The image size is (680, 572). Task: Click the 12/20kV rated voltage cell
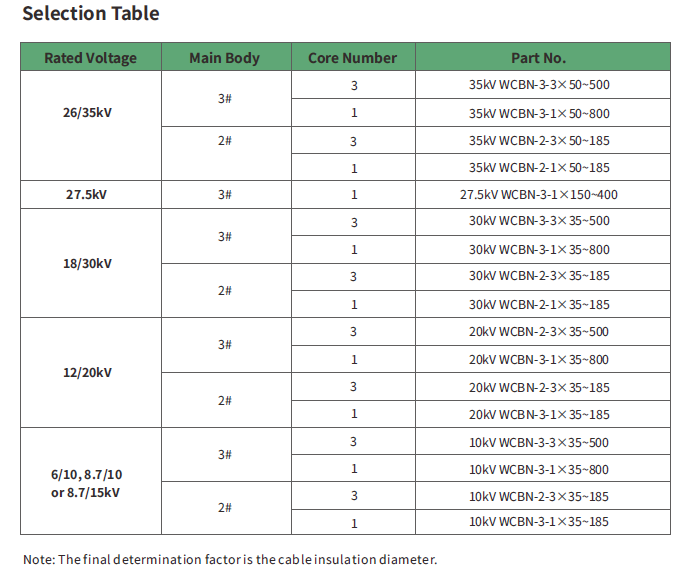[x=88, y=373]
